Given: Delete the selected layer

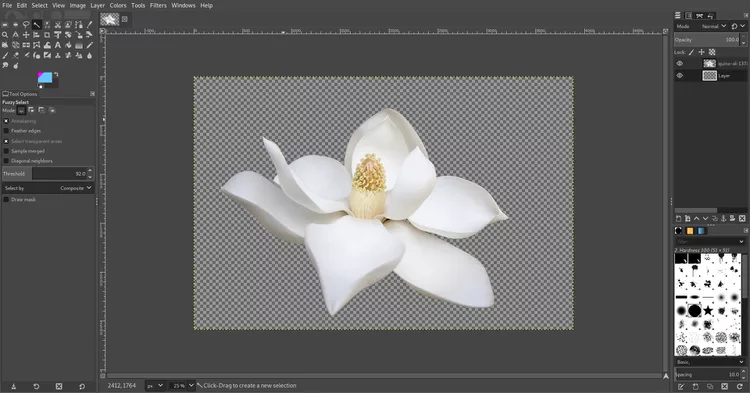Looking at the screenshot, I should tap(742, 218).
